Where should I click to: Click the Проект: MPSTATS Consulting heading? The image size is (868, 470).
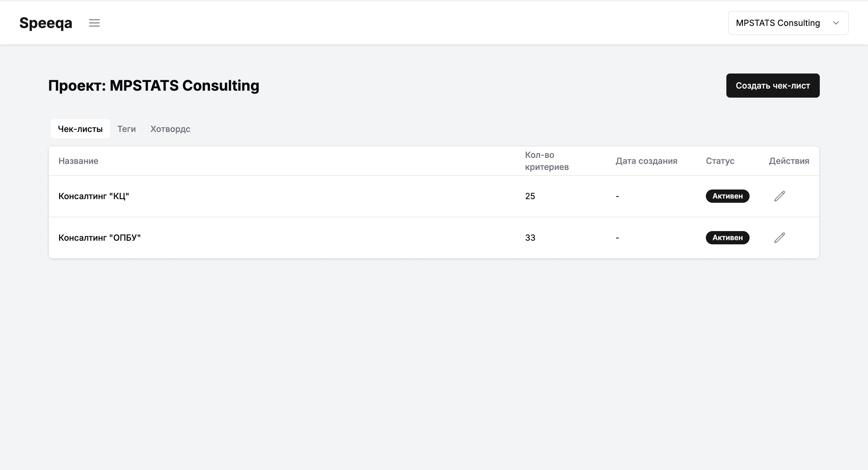(154, 86)
